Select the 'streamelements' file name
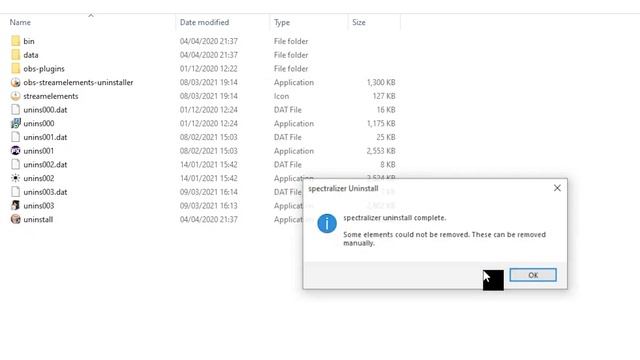The width and height of the screenshot is (640, 360). pos(51,96)
